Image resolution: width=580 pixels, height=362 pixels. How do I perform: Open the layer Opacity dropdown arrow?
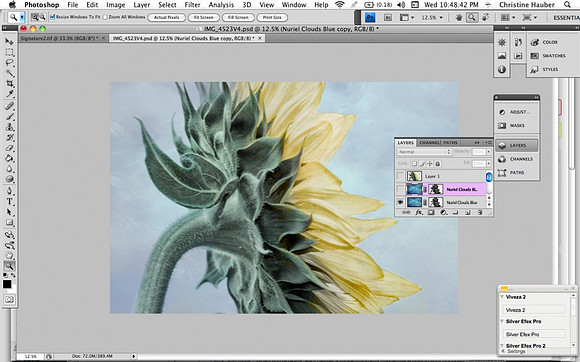click(489, 152)
